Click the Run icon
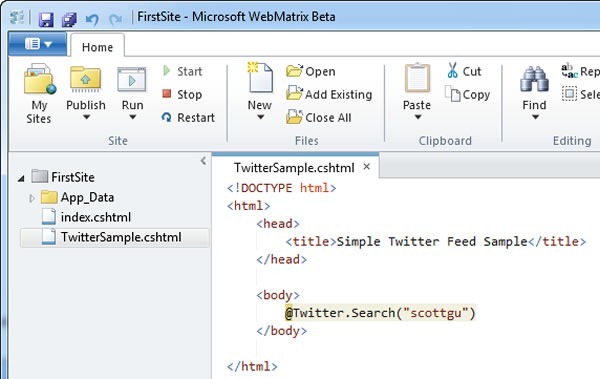Viewport: 600px width, 379px height. pos(132,80)
